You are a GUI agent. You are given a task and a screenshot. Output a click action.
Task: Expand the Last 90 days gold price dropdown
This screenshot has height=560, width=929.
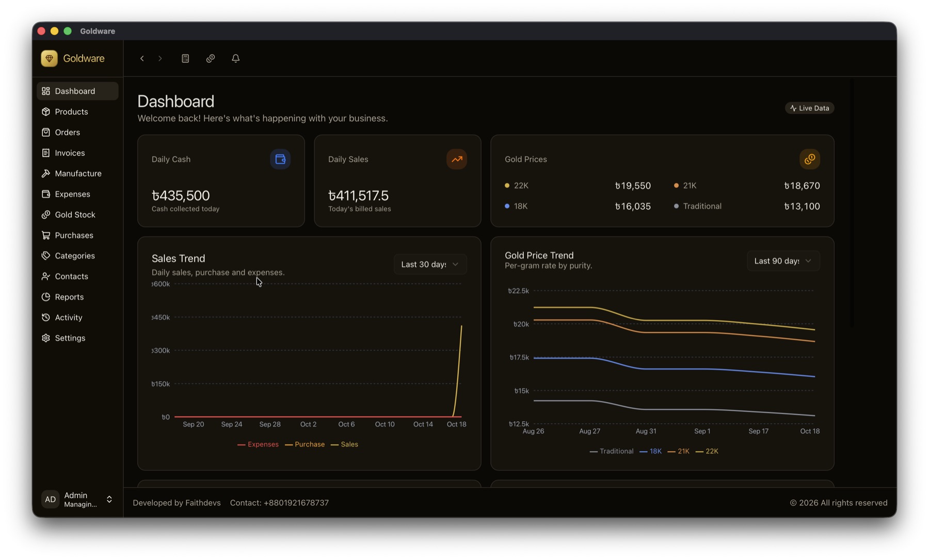(783, 261)
